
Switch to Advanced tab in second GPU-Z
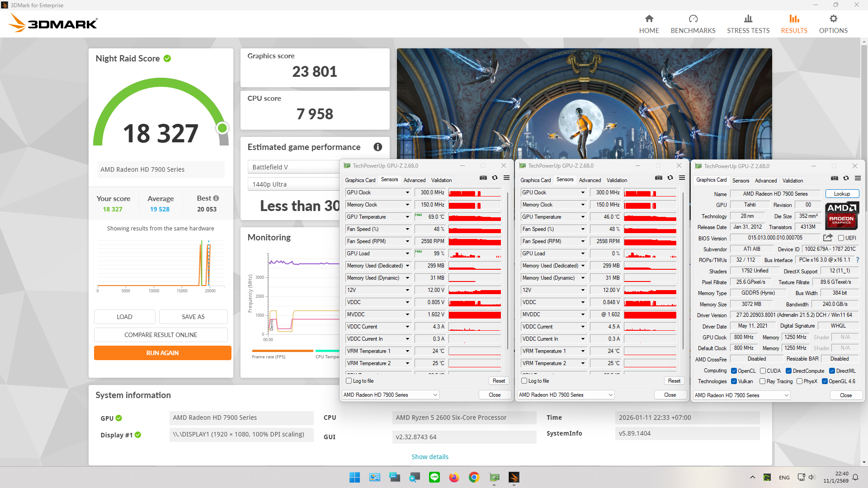(590, 180)
